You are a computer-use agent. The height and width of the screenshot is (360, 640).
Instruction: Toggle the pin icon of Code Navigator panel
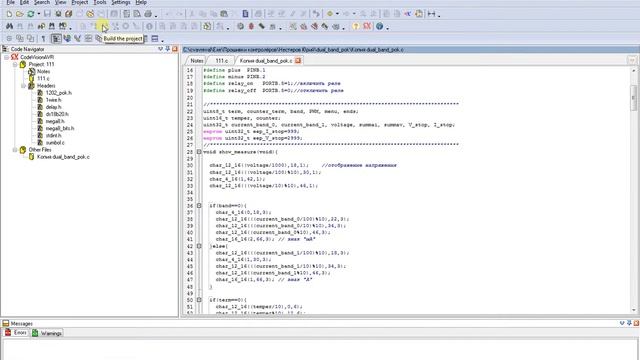168,49
